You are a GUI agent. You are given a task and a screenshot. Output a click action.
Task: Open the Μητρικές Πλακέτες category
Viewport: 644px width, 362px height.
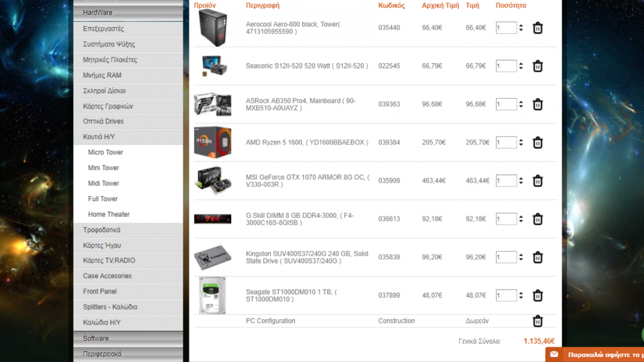128,60
